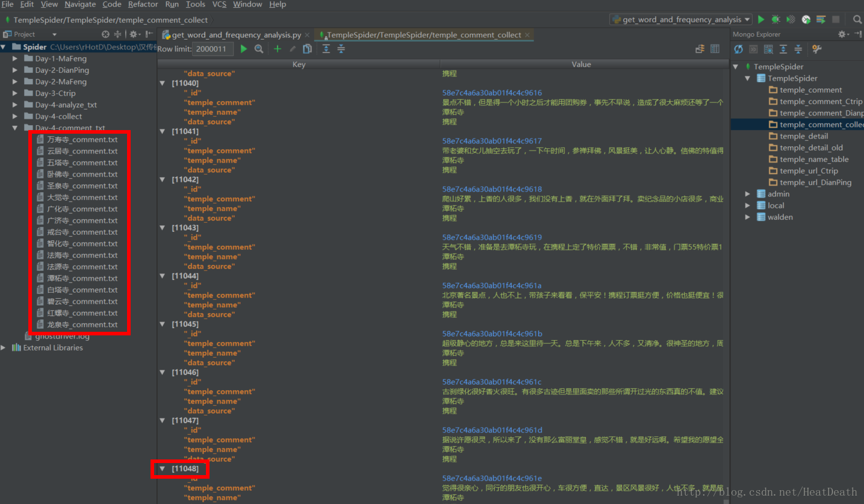864x504 pixels.
Task: Collapse all in the Project panel
Action: coord(117,34)
